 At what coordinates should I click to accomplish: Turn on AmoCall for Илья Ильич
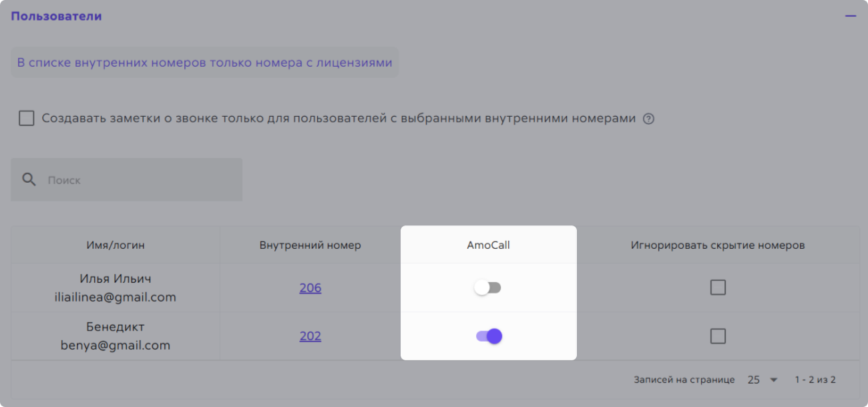pos(487,288)
